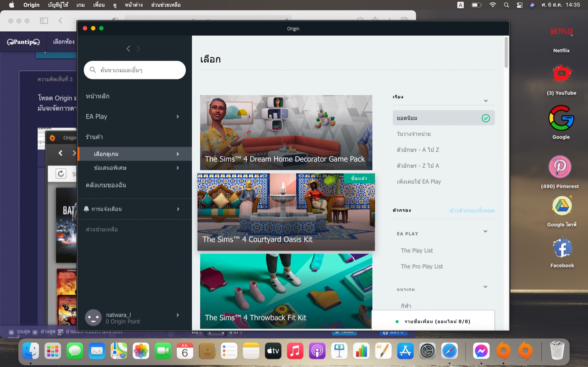Open คลังเกมของฉัน game library

[x=106, y=185]
